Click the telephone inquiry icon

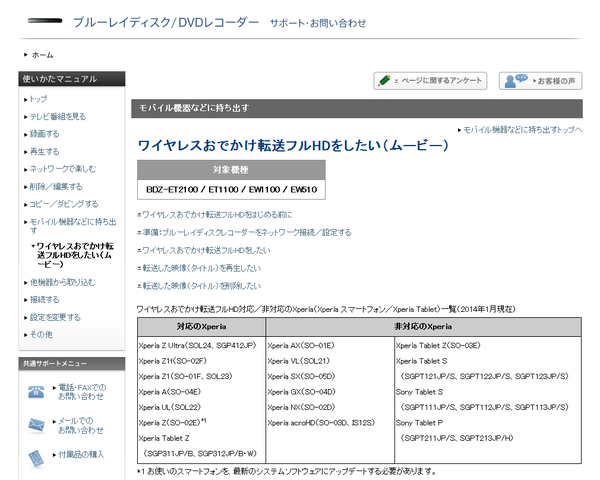point(36,392)
